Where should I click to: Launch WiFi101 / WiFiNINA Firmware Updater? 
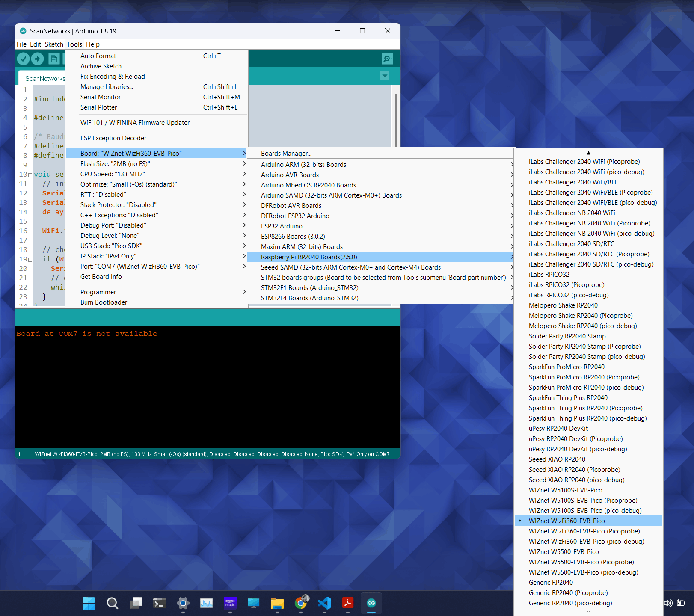(157, 123)
